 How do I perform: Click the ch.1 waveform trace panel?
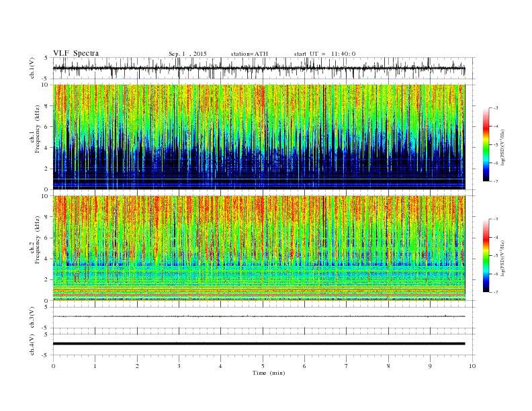pos(264,68)
